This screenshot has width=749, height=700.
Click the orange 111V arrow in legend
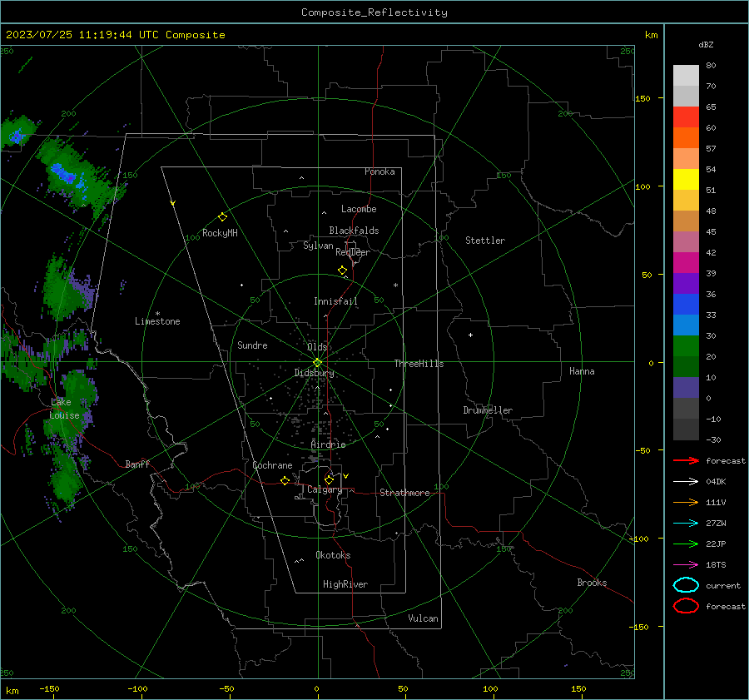point(686,502)
